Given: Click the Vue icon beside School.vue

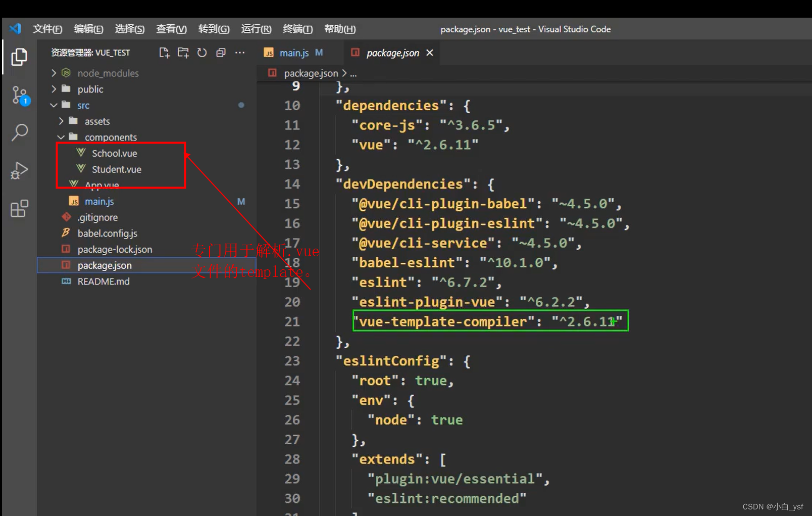Looking at the screenshot, I should (81, 153).
